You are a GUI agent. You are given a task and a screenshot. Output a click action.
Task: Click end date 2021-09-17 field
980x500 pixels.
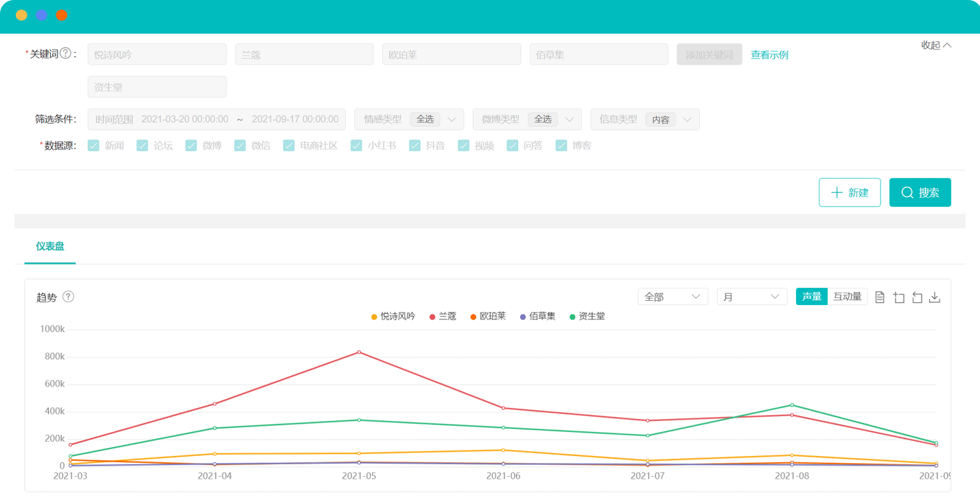point(295,120)
